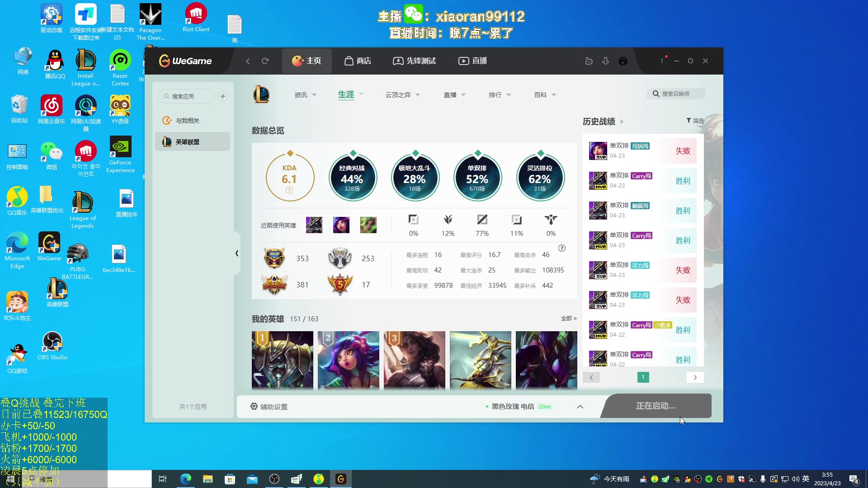Viewport: 868px width, 488px height.
Task: Switch to the 主页 tab
Action: tap(307, 61)
